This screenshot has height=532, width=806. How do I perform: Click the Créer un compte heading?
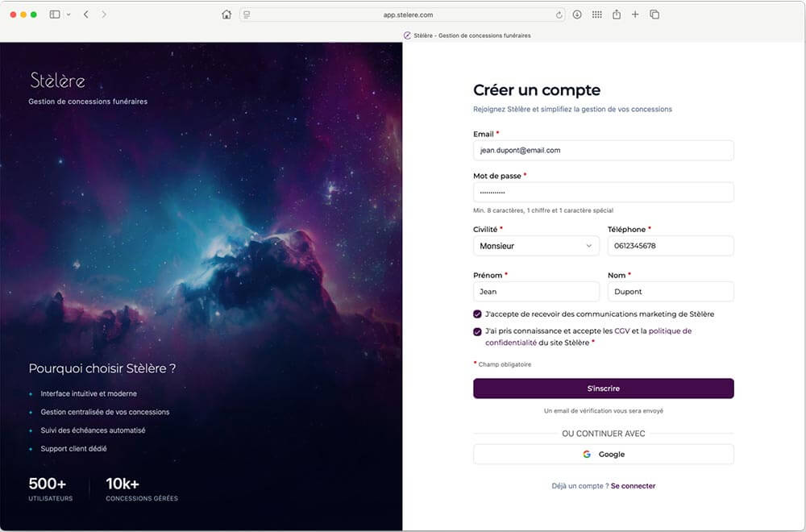537,90
